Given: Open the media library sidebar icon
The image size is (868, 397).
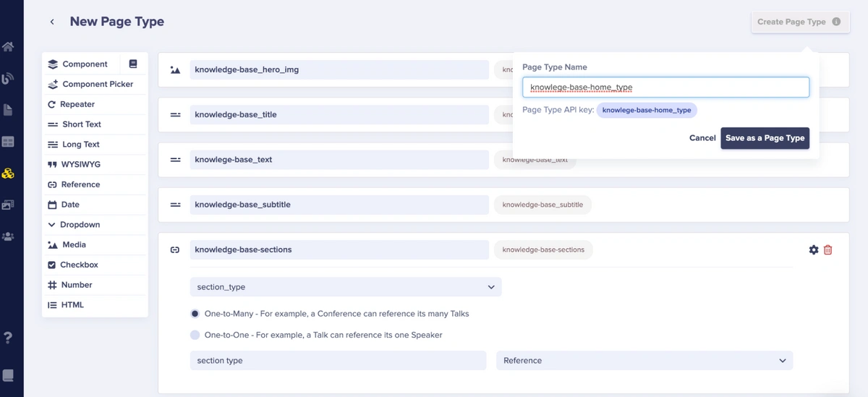Looking at the screenshot, I should point(8,205).
